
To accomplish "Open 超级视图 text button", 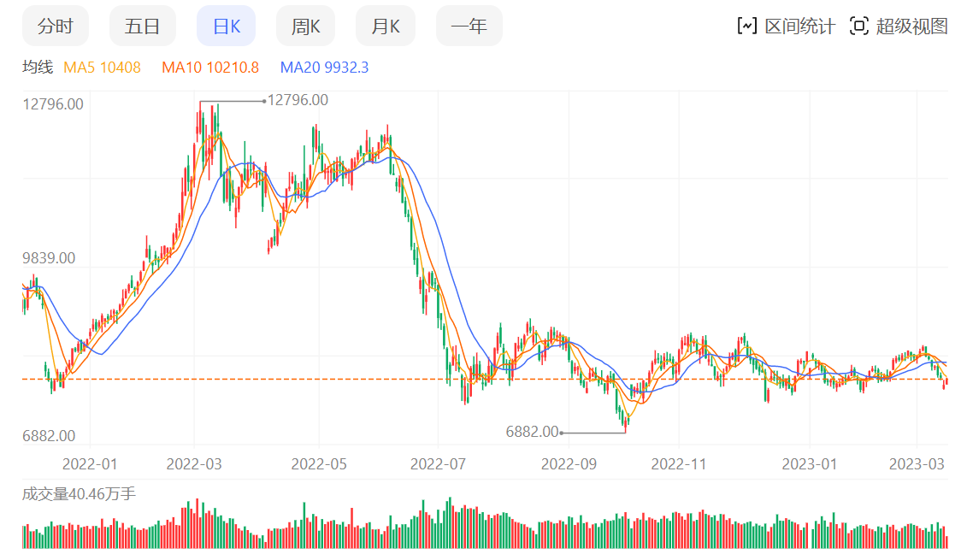I will (x=911, y=26).
